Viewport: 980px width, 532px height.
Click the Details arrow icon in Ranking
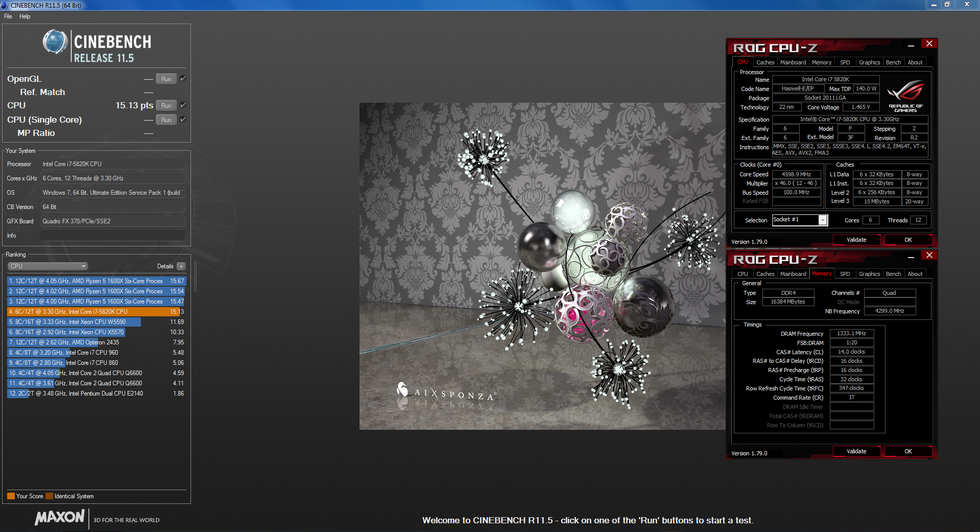pyautogui.click(x=181, y=266)
